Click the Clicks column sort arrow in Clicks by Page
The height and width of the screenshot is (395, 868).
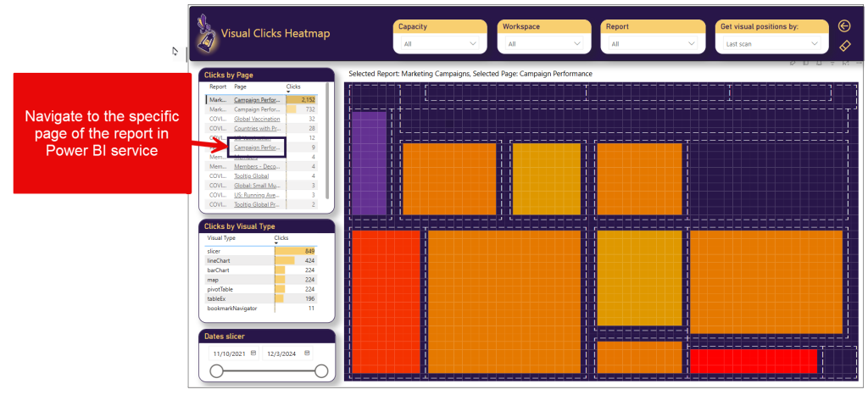(288, 92)
